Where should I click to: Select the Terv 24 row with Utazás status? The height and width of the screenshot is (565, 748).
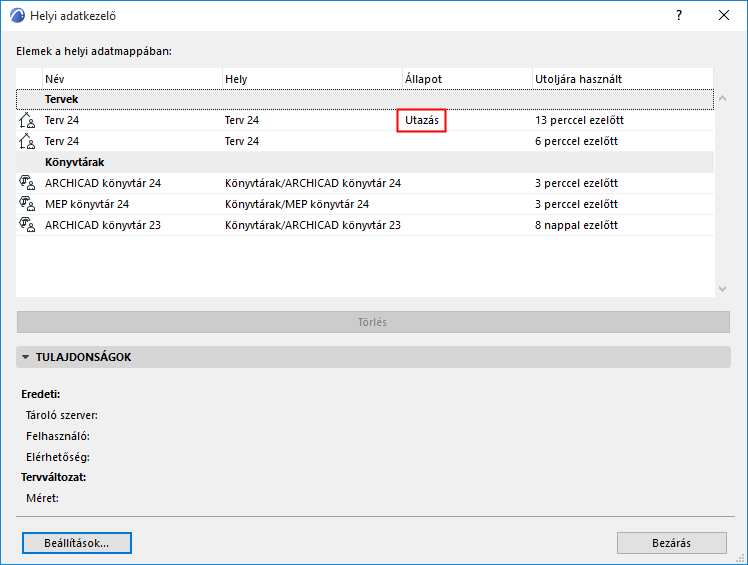(365, 120)
